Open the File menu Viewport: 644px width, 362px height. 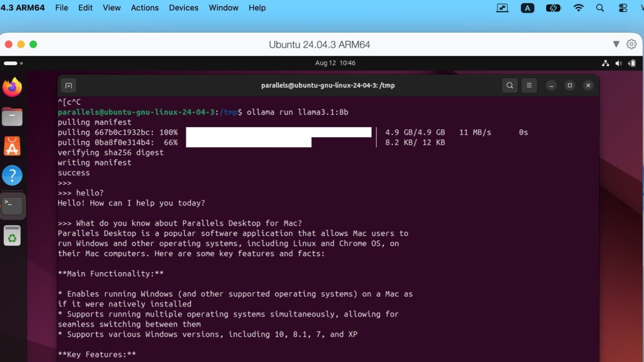click(62, 8)
